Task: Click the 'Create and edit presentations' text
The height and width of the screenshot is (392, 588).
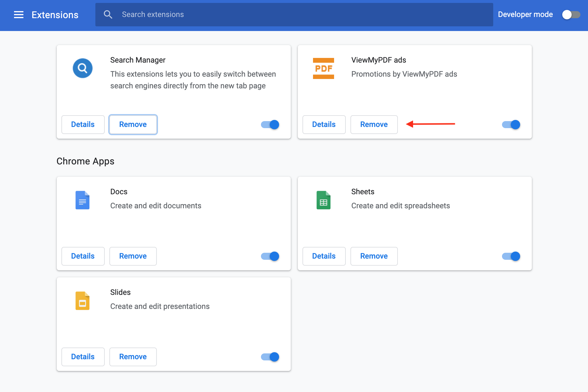Action: click(x=160, y=306)
